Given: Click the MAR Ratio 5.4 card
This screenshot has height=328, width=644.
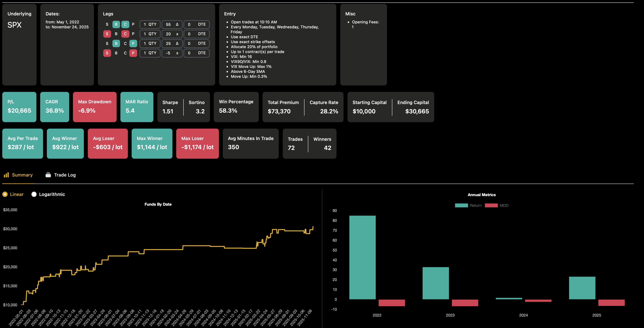Looking at the screenshot, I should click(x=137, y=107).
